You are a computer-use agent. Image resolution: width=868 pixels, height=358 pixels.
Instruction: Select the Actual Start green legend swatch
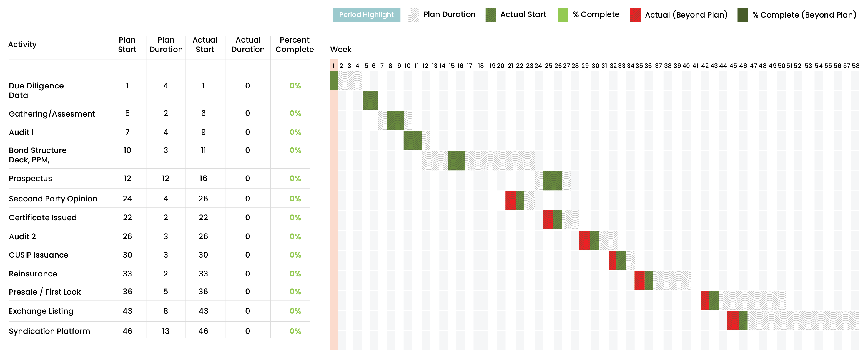[x=491, y=15]
